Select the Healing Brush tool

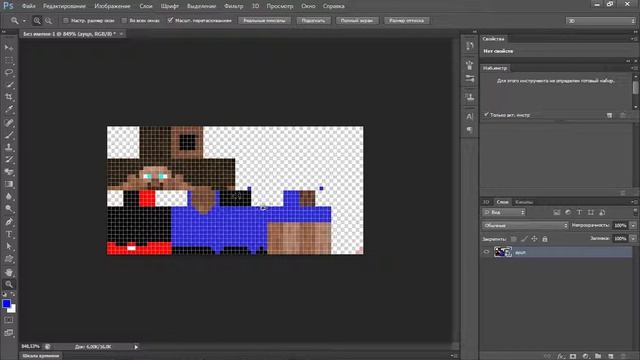[9, 122]
